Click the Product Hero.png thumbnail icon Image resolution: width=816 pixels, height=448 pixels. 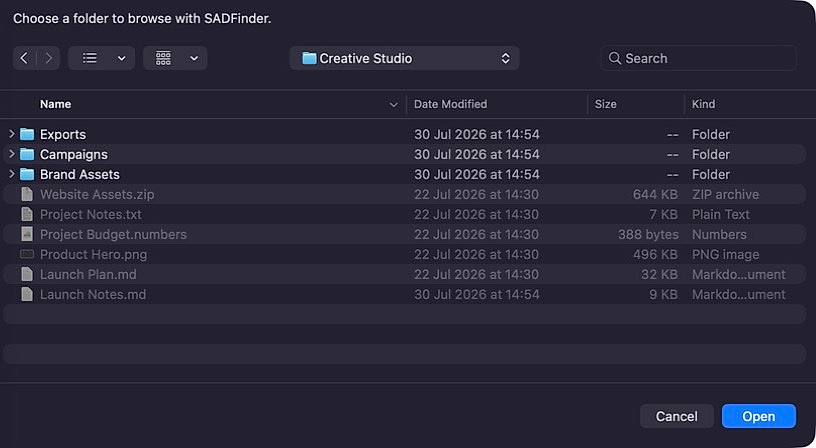27,254
